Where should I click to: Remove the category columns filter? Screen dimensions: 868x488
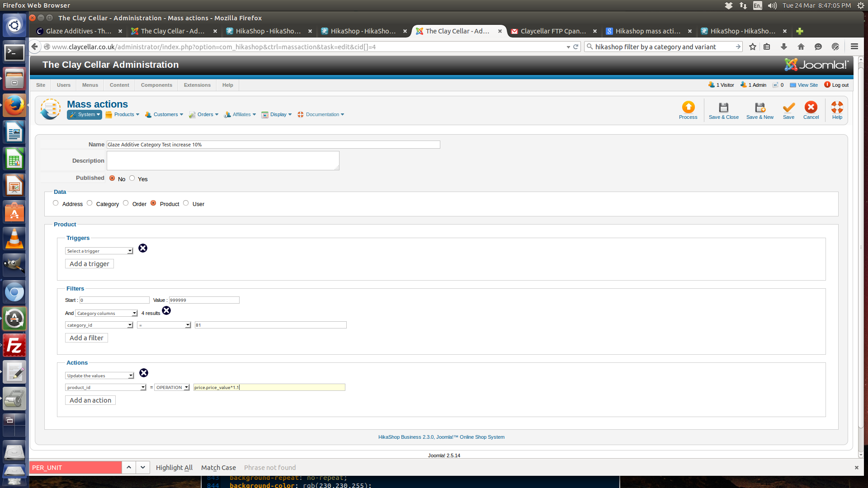point(166,310)
